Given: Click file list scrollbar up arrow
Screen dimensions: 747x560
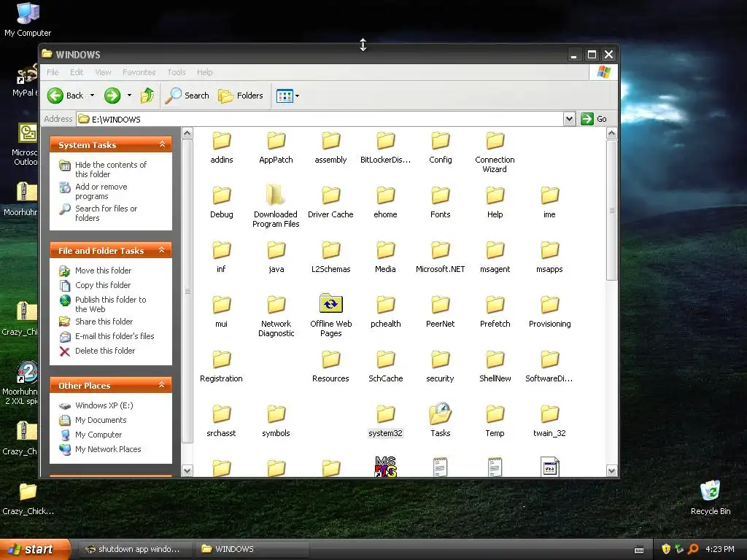Looking at the screenshot, I should 612,133.
